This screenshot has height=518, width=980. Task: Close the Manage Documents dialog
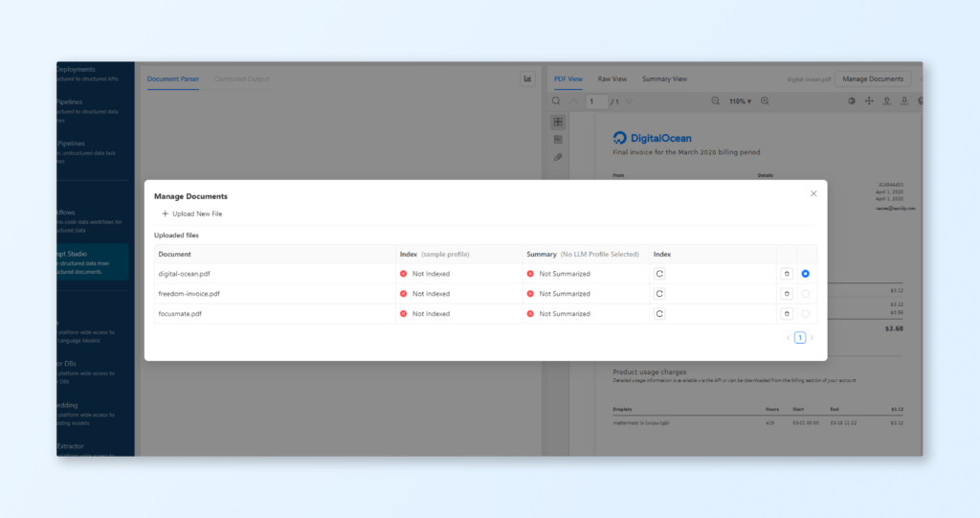813,193
